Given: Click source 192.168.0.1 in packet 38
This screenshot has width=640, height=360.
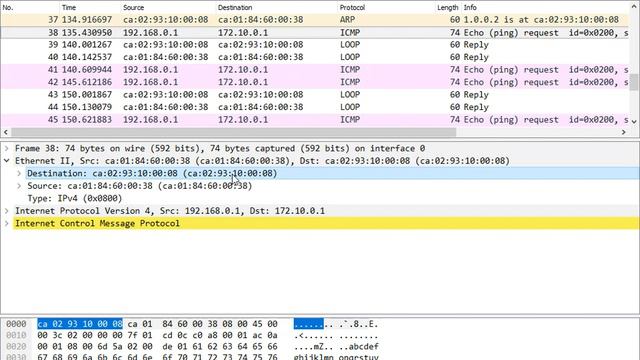Looking at the screenshot, I should (x=151, y=33).
